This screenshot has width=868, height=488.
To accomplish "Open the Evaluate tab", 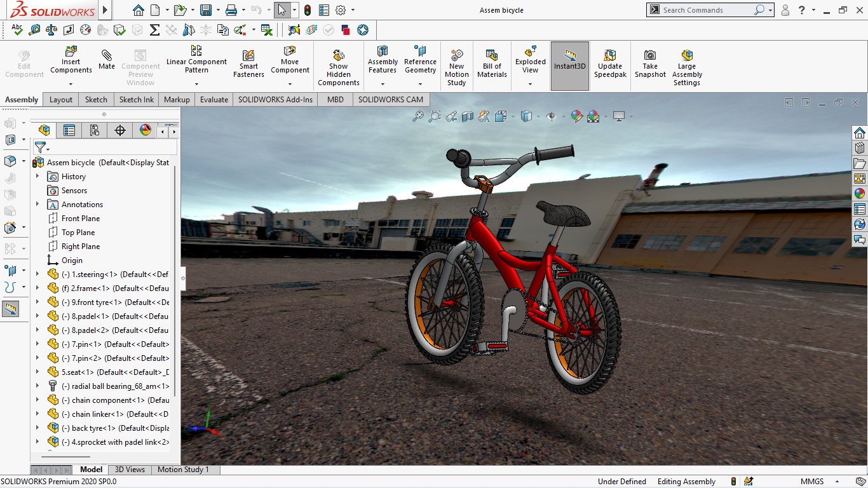I will 214,99.
